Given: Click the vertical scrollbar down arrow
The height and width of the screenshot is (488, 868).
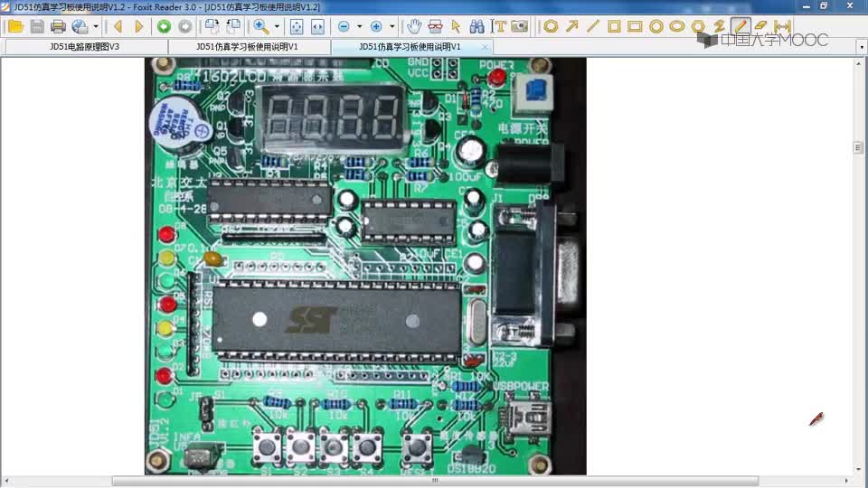Looking at the screenshot, I should [857, 470].
